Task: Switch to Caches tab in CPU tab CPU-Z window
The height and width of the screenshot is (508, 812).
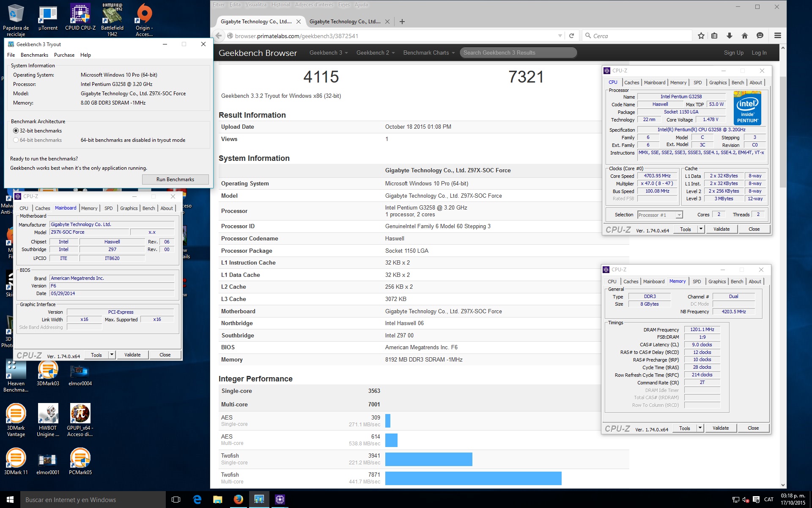Action: coord(631,83)
